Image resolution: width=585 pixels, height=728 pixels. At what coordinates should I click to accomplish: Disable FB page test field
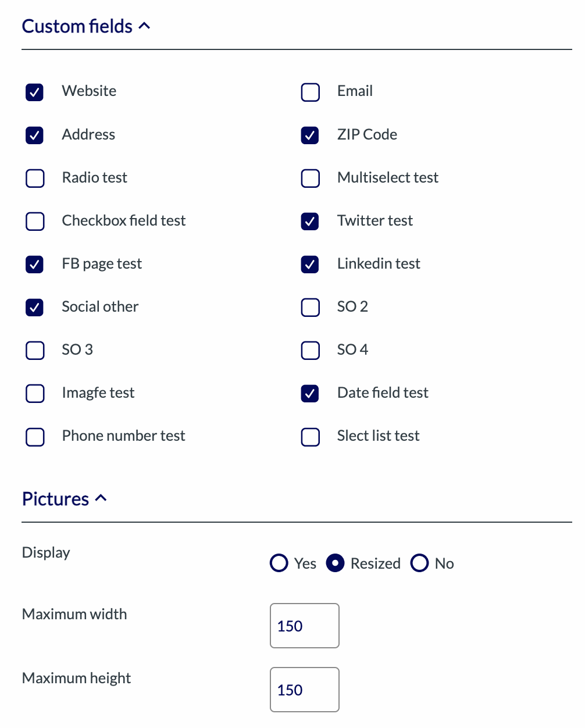35,264
